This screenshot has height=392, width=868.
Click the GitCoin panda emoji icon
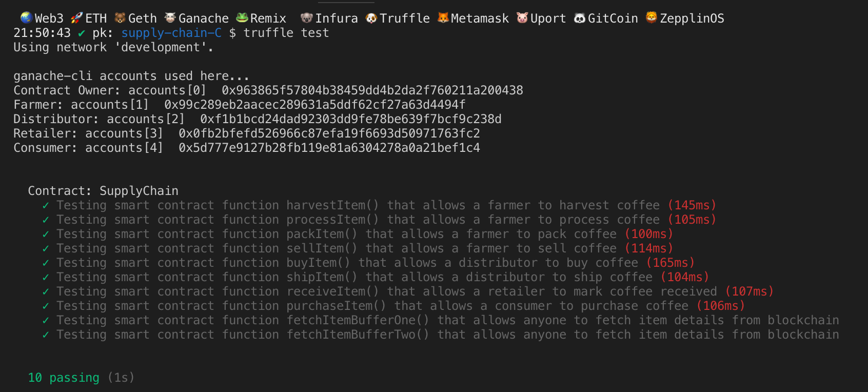(x=580, y=18)
